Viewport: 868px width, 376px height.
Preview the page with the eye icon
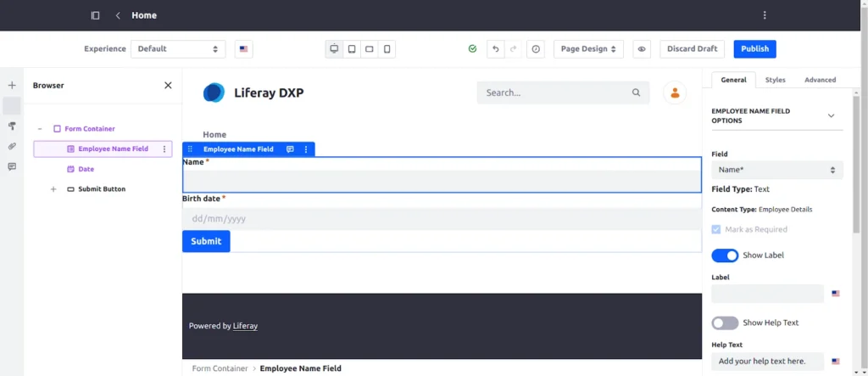642,48
